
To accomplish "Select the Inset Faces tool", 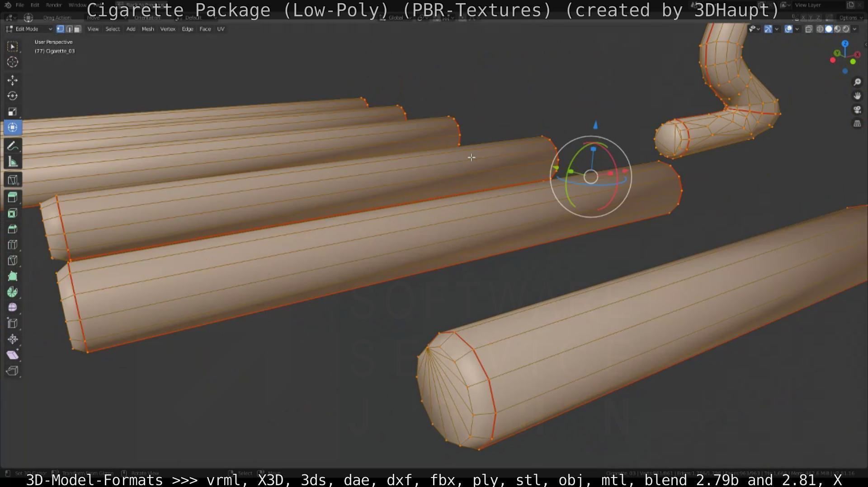I will [x=13, y=213].
